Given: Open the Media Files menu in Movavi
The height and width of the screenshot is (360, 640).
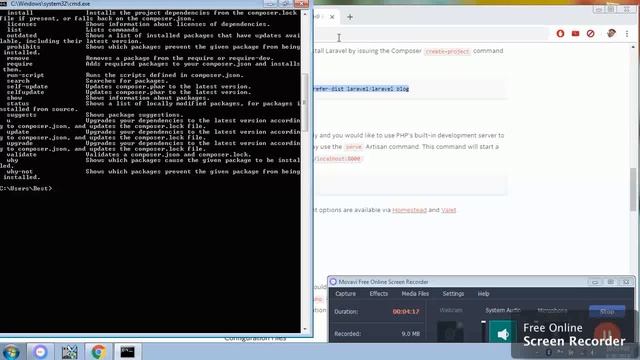Looking at the screenshot, I should [x=415, y=293].
